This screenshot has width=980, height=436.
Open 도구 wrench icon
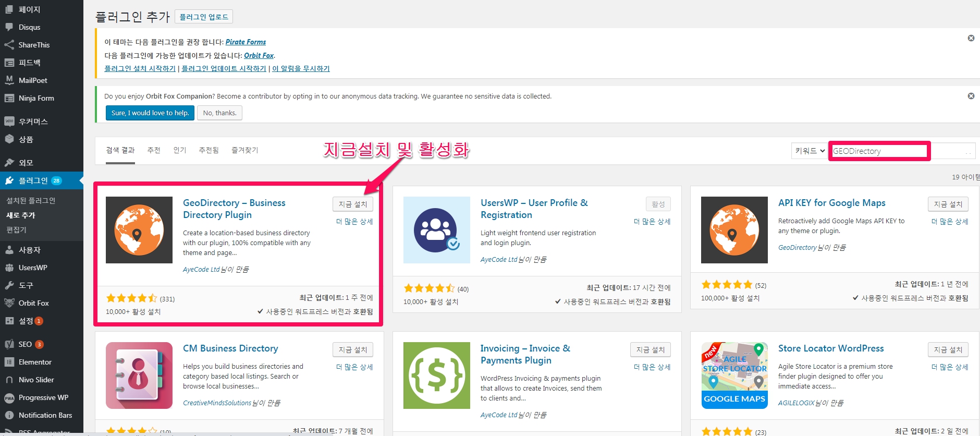pyautogui.click(x=9, y=285)
